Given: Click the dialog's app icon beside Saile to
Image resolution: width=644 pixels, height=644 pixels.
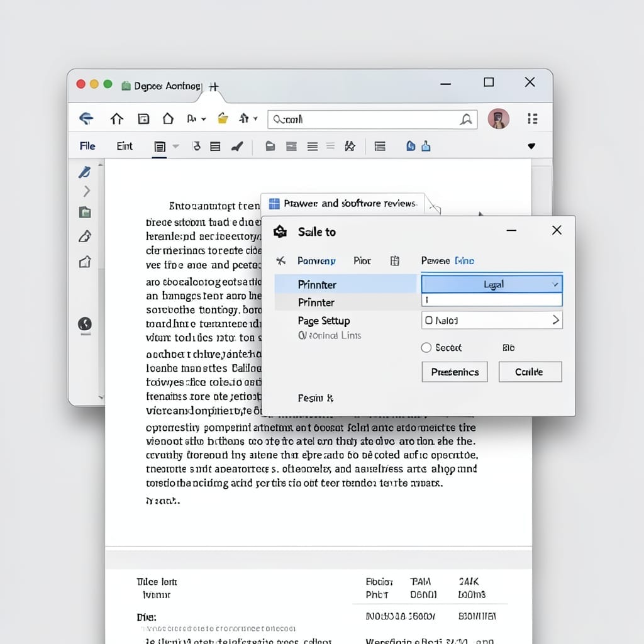Looking at the screenshot, I should [x=280, y=231].
